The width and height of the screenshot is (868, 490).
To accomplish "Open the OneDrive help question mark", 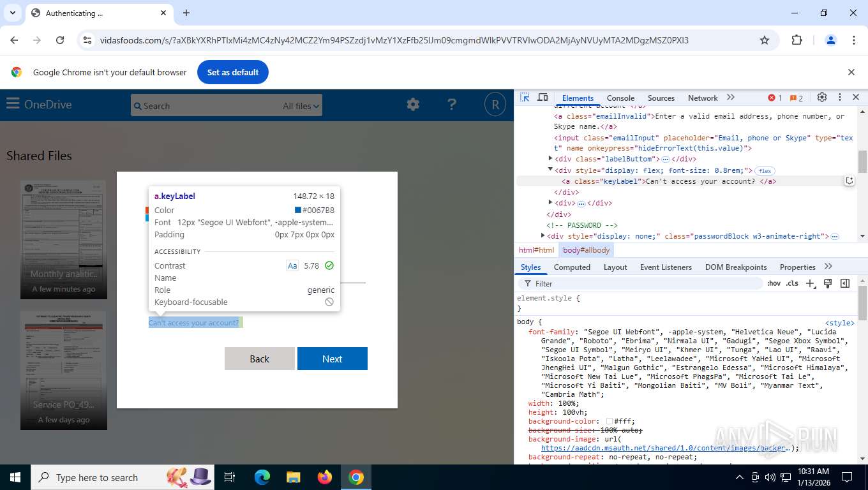I will tap(452, 105).
